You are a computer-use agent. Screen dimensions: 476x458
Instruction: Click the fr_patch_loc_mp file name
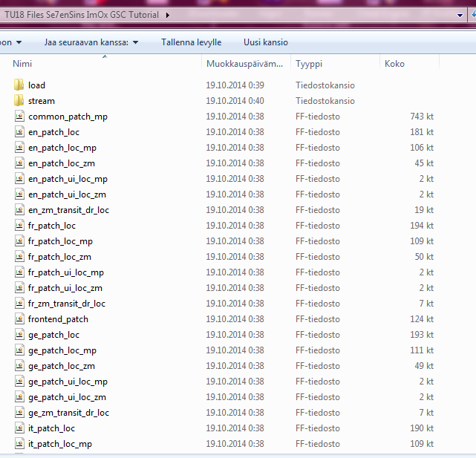pyautogui.click(x=60, y=241)
